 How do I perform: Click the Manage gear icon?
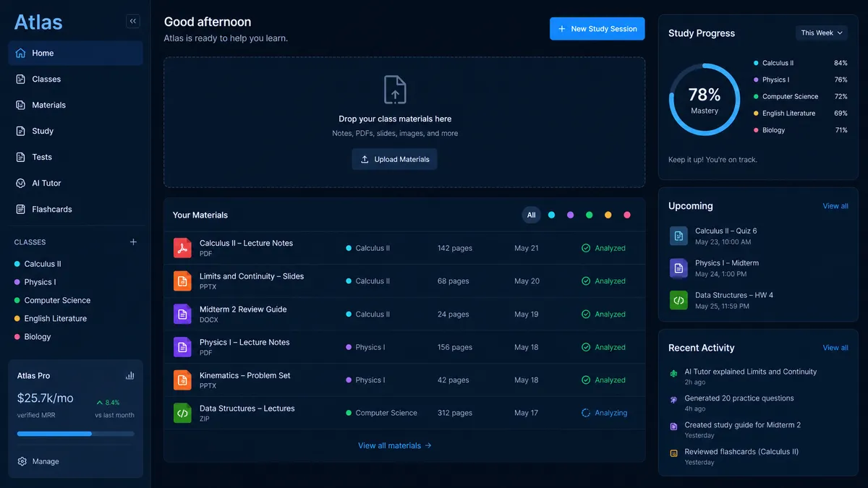point(22,461)
